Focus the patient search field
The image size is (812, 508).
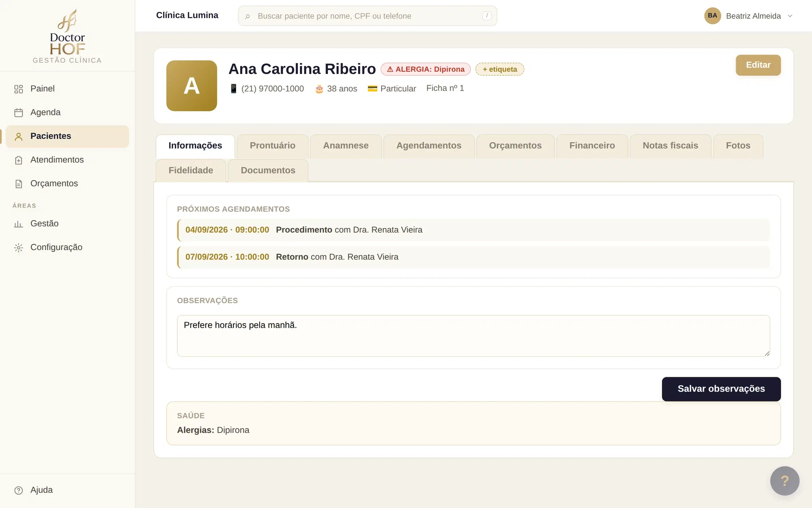367,16
